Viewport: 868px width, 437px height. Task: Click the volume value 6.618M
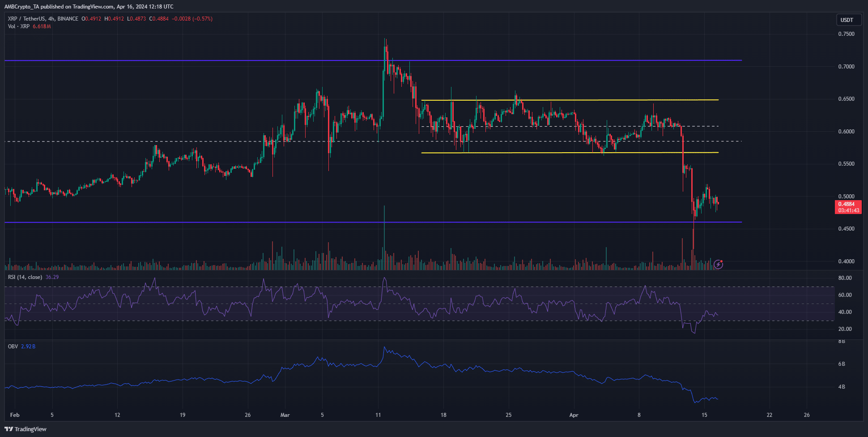click(42, 26)
